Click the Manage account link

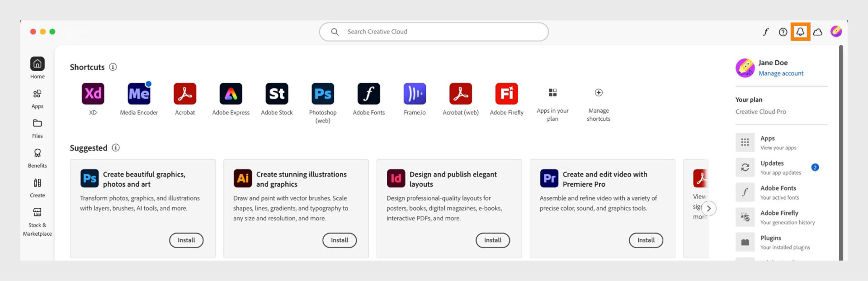coord(781,73)
